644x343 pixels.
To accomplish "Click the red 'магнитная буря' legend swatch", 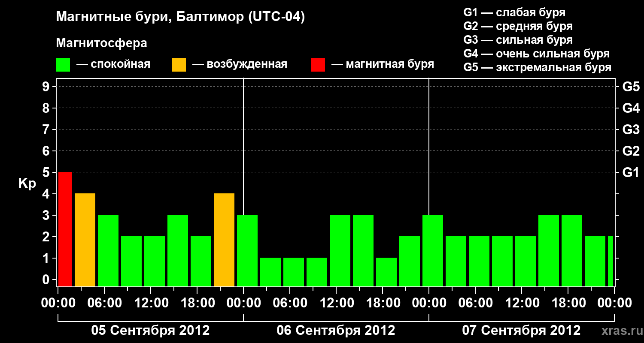I will 318,65.
